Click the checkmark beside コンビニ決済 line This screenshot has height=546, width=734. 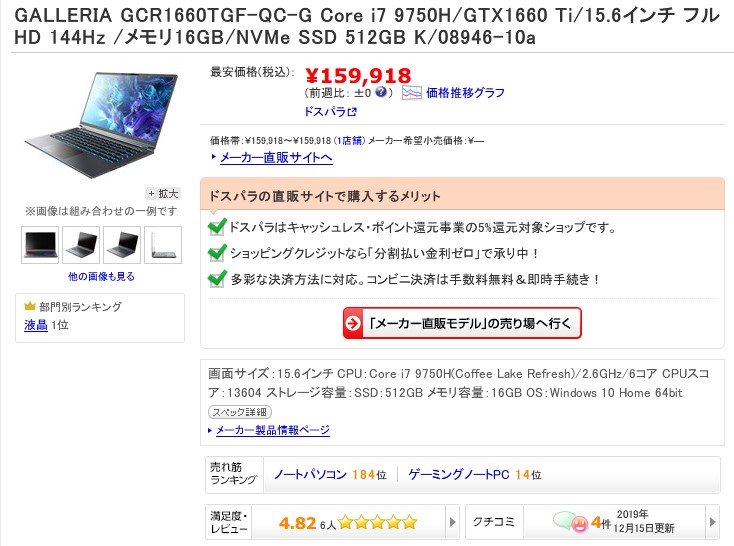(x=217, y=279)
